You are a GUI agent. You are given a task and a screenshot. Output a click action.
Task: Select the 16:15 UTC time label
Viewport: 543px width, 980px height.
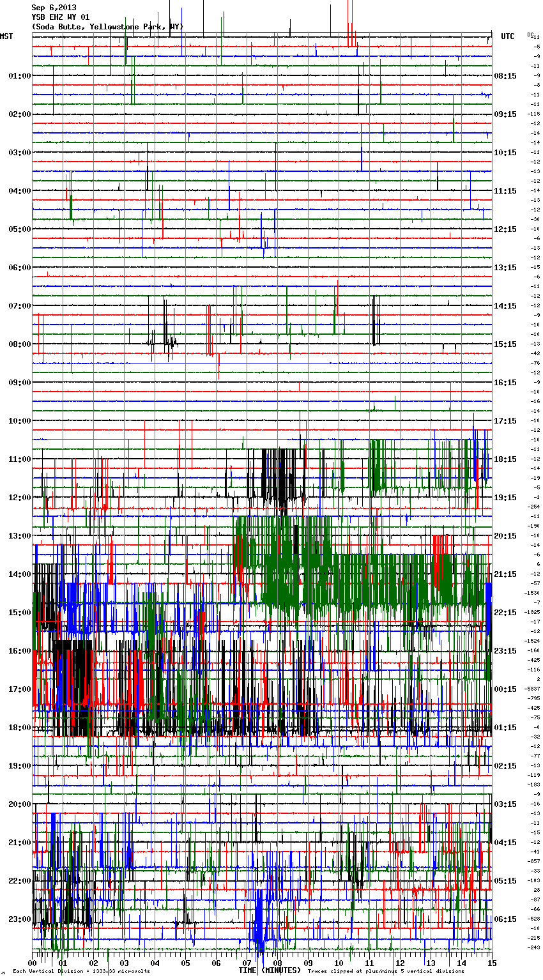pyautogui.click(x=505, y=383)
